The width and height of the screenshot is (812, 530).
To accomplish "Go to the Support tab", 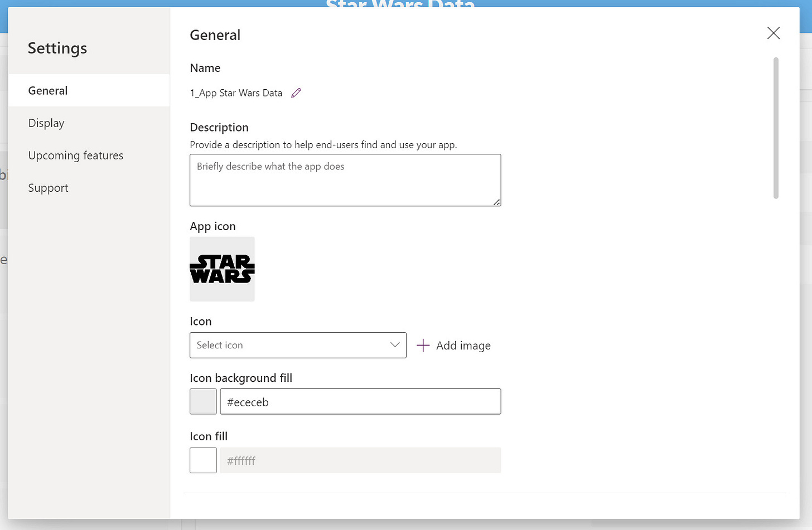I will click(x=89, y=188).
